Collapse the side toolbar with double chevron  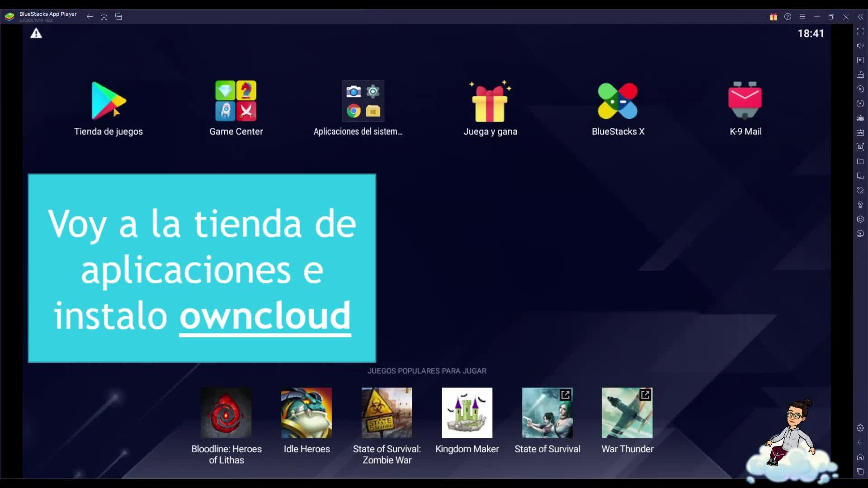[860, 17]
